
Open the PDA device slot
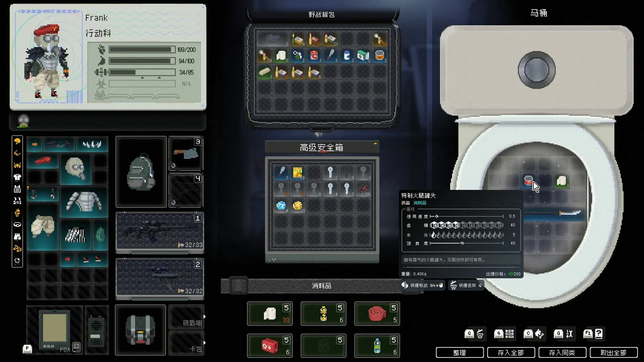click(x=54, y=330)
